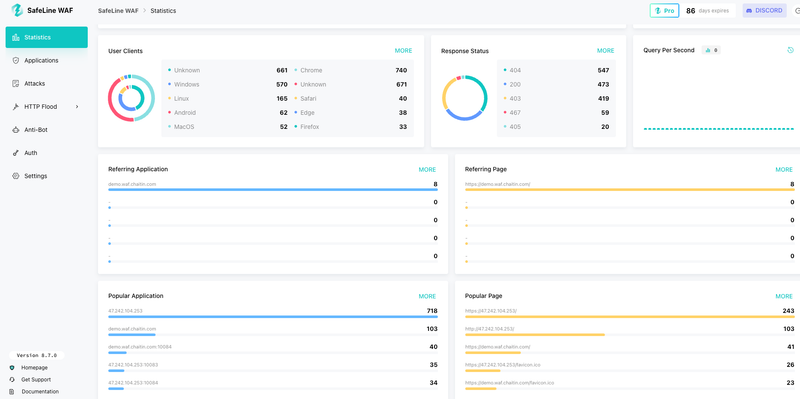The image size is (800, 399).
Task: Click the SafeLine WAF logo icon
Action: pos(17,10)
